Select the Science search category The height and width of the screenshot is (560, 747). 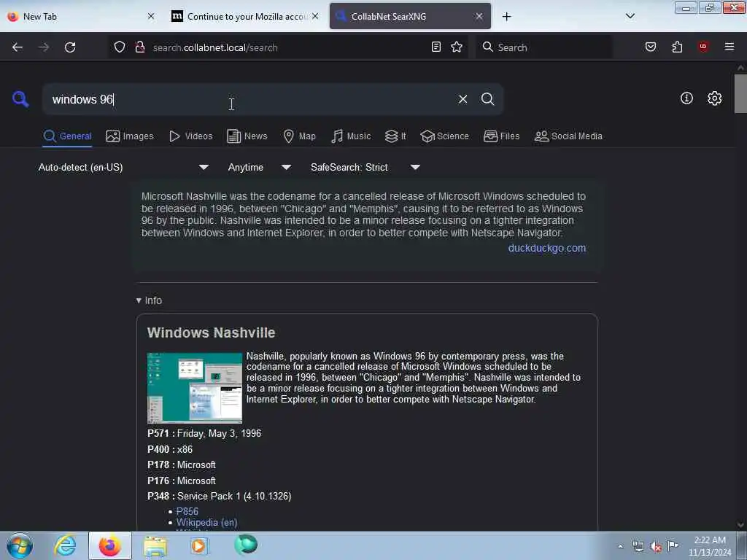(444, 136)
